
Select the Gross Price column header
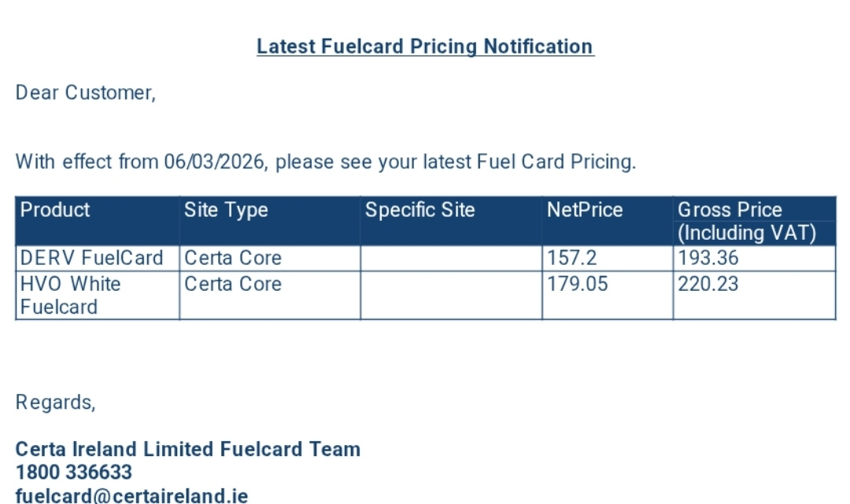(755, 221)
